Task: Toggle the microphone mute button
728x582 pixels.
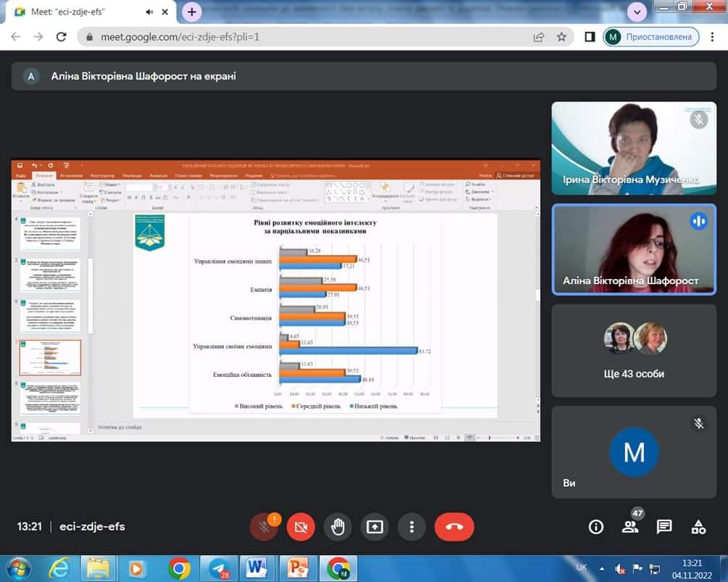Action: click(264, 527)
